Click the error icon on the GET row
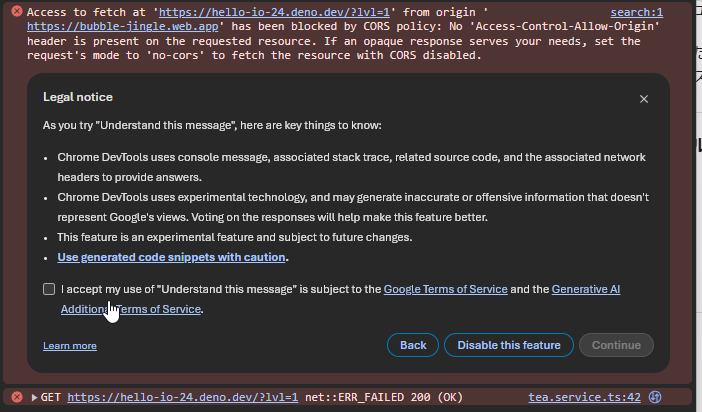 pyautogui.click(x=16, y=398)
